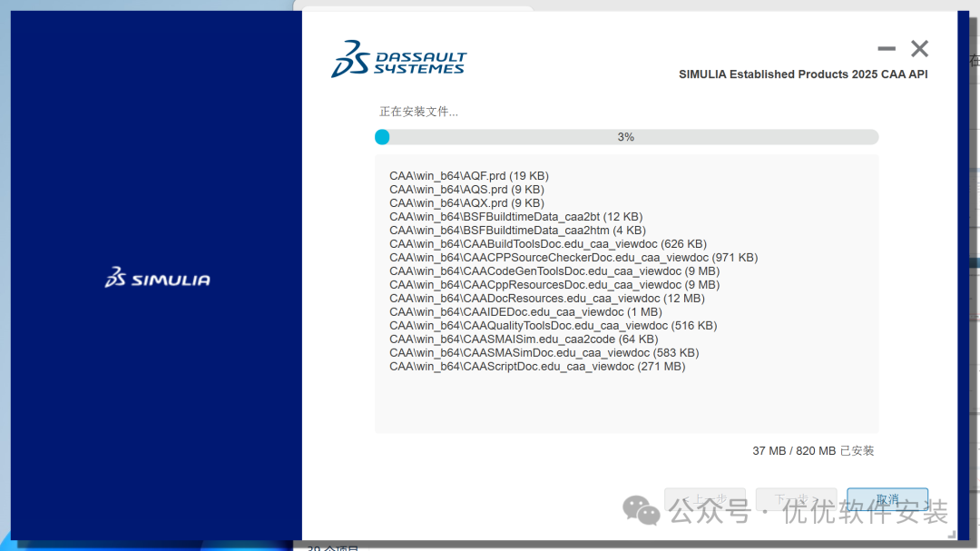
Task: Click the CAASMAISim.edu_caa2code (64 KB) entry
Action: [x=524, y=339]
